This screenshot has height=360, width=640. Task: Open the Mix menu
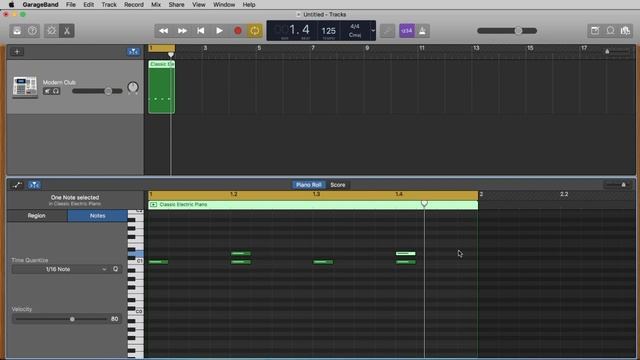coord(156,4)
